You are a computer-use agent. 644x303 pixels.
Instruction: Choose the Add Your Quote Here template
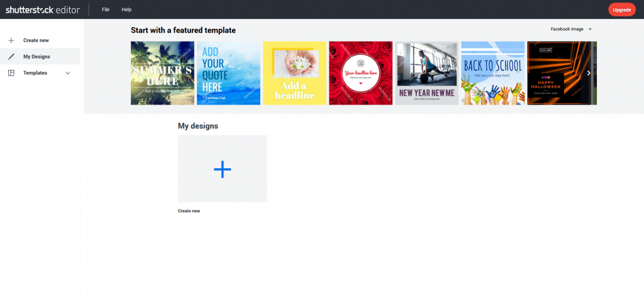[228, 73]
